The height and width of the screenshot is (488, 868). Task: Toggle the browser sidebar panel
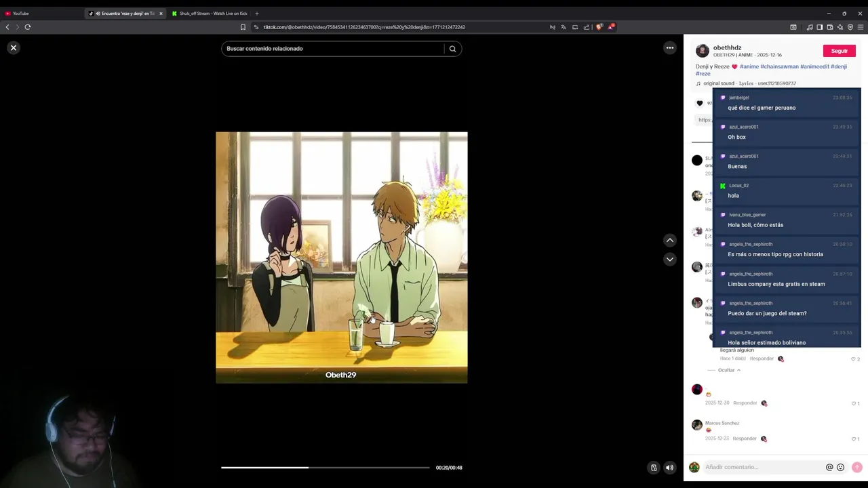820,27
